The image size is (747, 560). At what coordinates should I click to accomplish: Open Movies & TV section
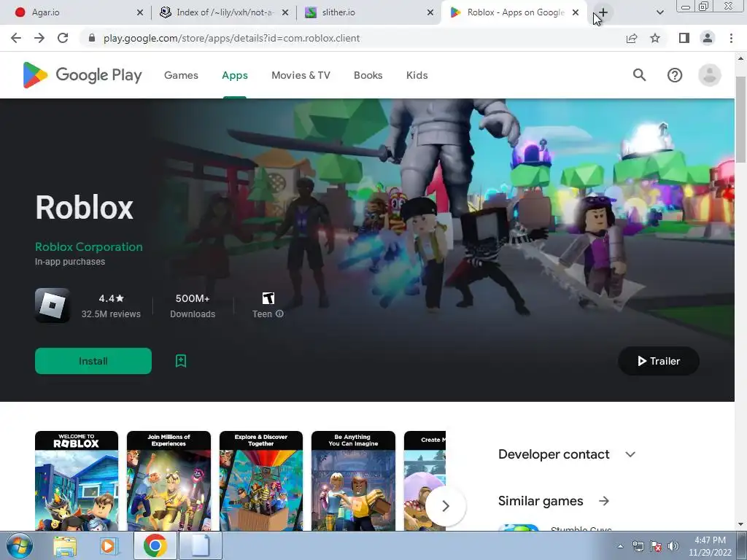[301, 75]
